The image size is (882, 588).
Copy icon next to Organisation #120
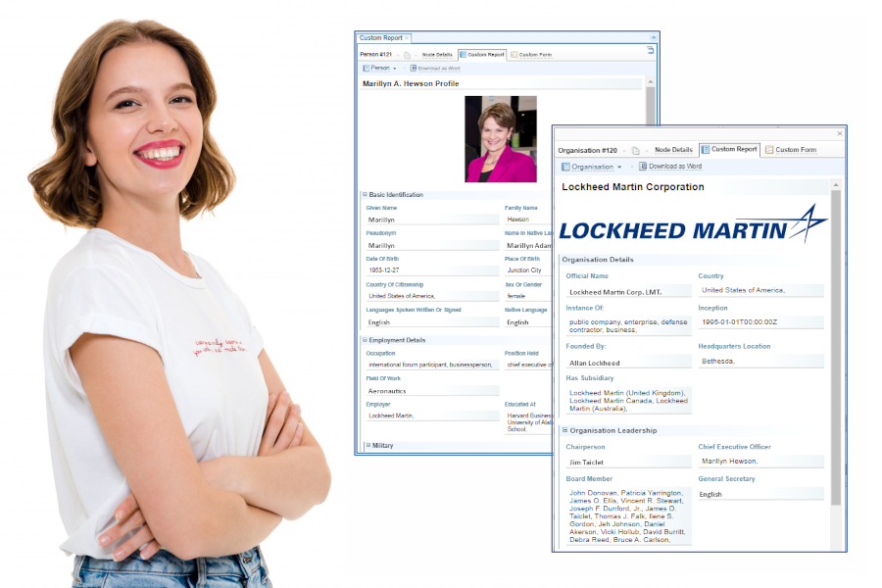point(636,150)
